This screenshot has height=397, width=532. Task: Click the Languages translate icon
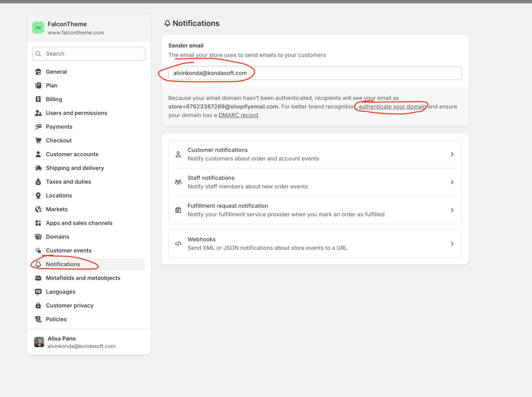38,292
